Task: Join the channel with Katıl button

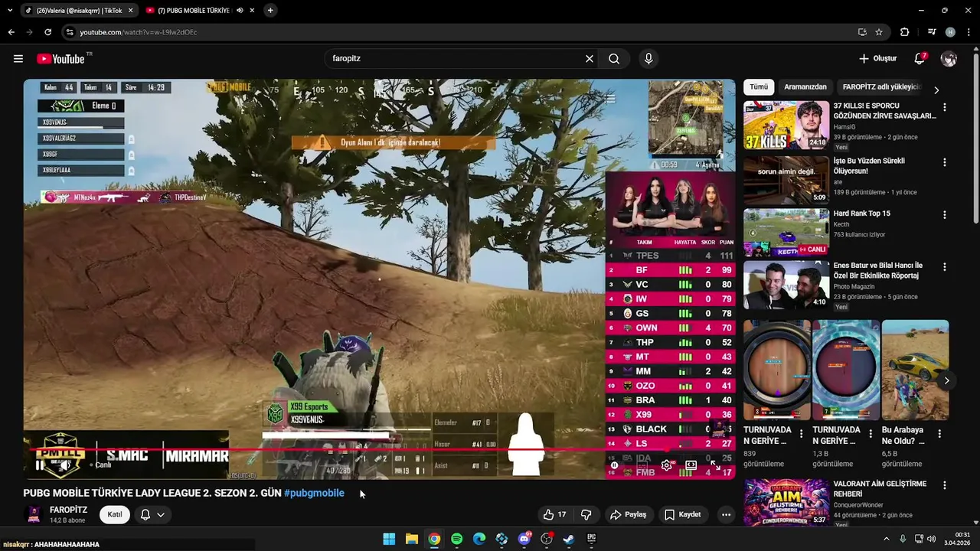Action: pos(114,514)
